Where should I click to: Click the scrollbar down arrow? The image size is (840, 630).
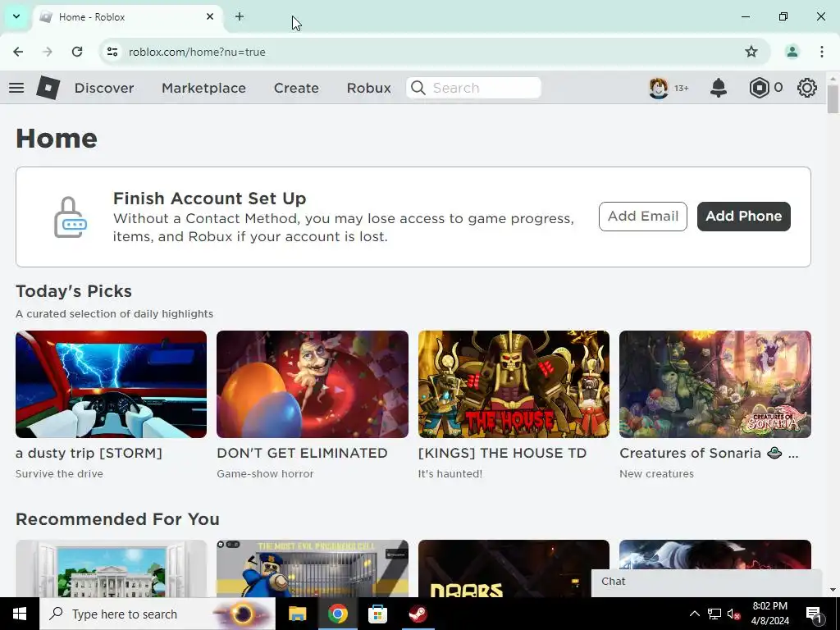coord(833,590)
